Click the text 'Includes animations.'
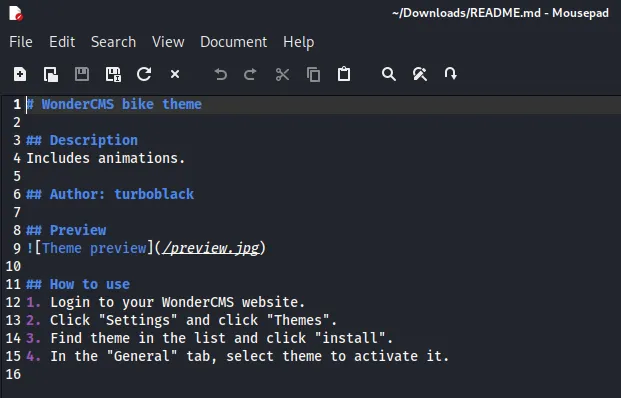This screenshot has width=621, height=398. (x=106, y=158)
